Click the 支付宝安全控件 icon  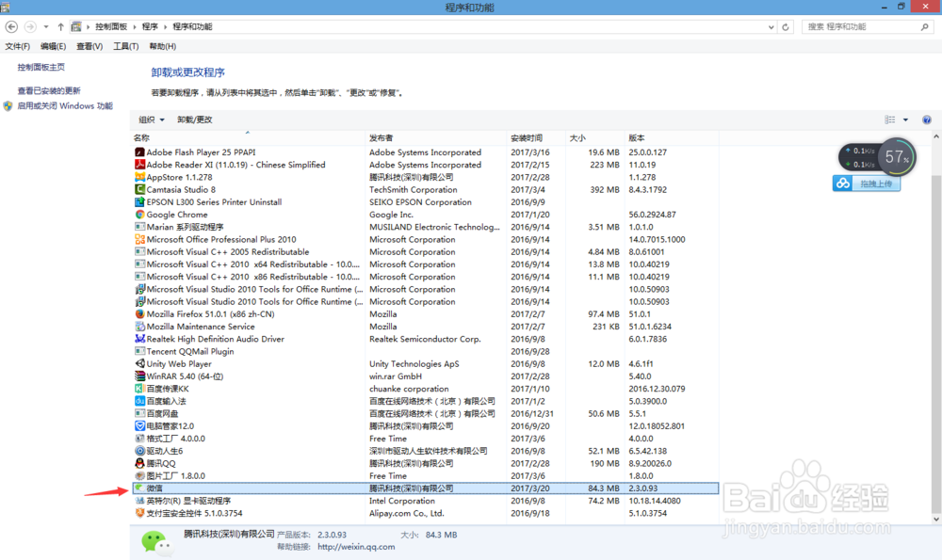(x=139, y=513)
